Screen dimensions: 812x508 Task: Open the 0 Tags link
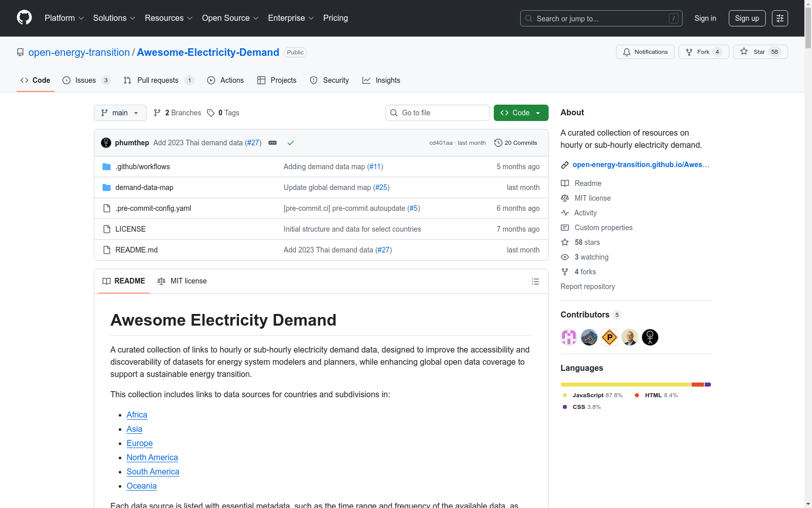(x=223, y=113)
